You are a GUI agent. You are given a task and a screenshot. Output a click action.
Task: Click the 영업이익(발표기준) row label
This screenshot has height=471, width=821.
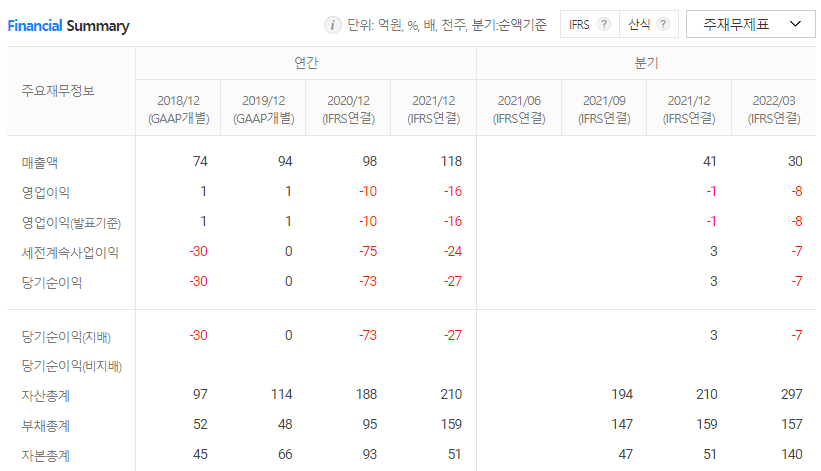coord(71,222)
